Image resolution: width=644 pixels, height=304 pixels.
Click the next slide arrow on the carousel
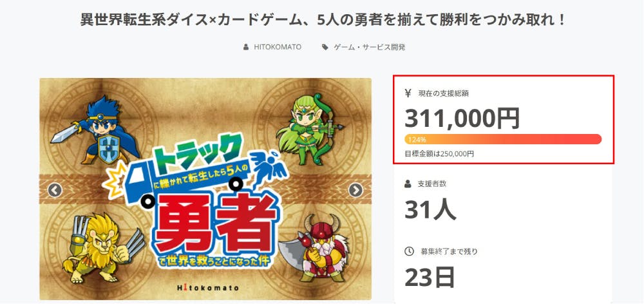click(355, 190)
